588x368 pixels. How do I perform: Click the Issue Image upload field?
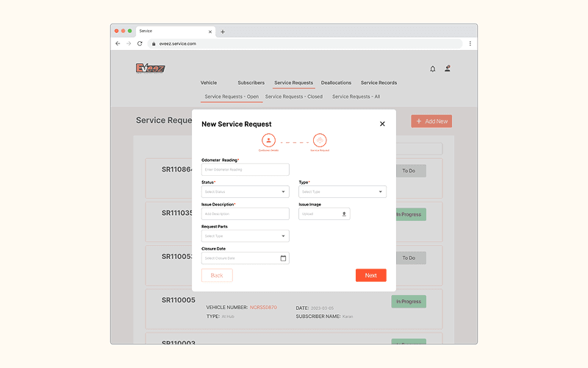click(x=324, y=213)
